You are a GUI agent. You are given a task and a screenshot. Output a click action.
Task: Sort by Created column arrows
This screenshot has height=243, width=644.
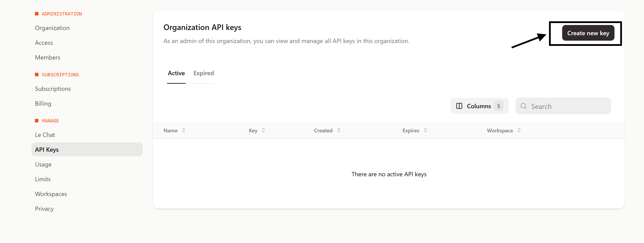click(x=339, y=130)
